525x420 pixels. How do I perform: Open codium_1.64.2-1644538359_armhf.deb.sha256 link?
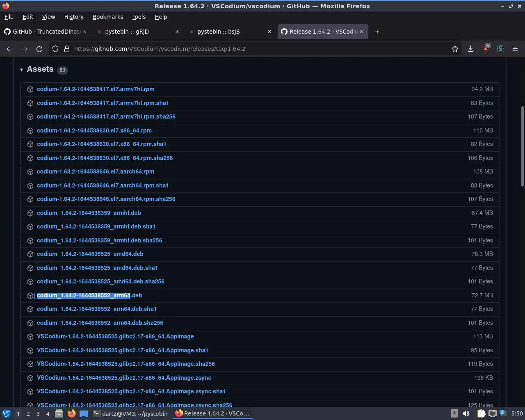tap(100, 240)
